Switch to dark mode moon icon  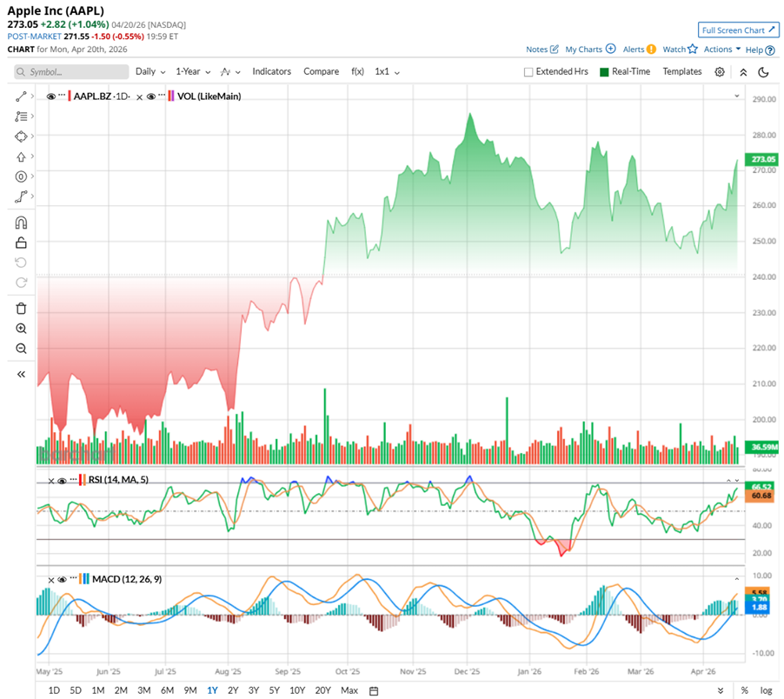click(x=763, y=72)
